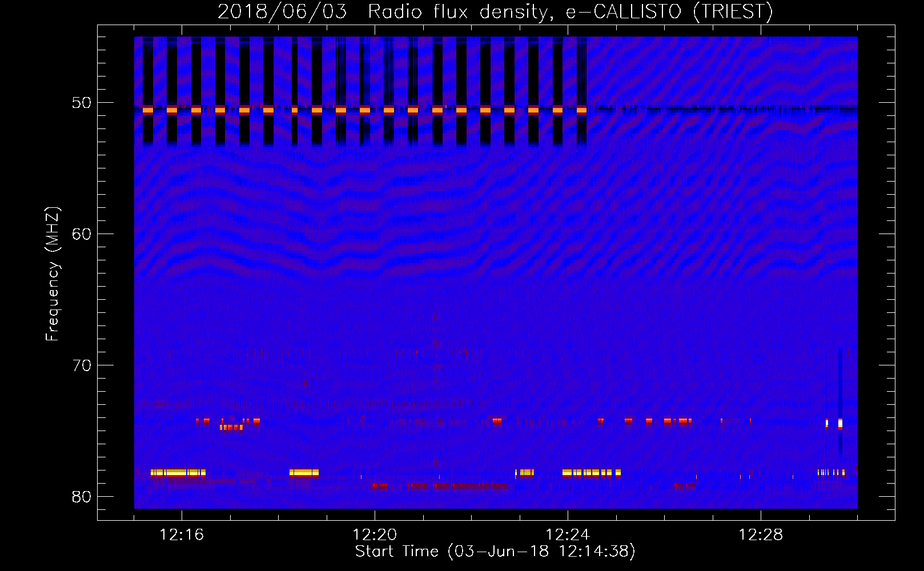Click the 12:28 time tick label
The height and width of the screenshot is (571, 924).
coord(761,535)
